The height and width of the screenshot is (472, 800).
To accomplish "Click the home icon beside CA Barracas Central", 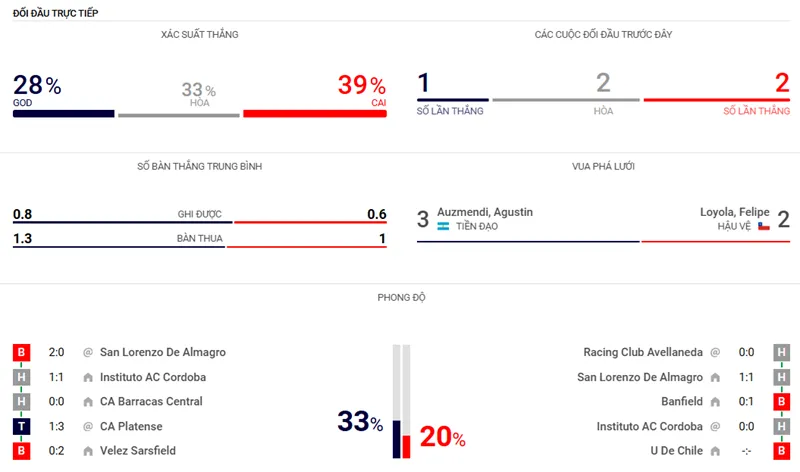I will click(x=88, y=402).
